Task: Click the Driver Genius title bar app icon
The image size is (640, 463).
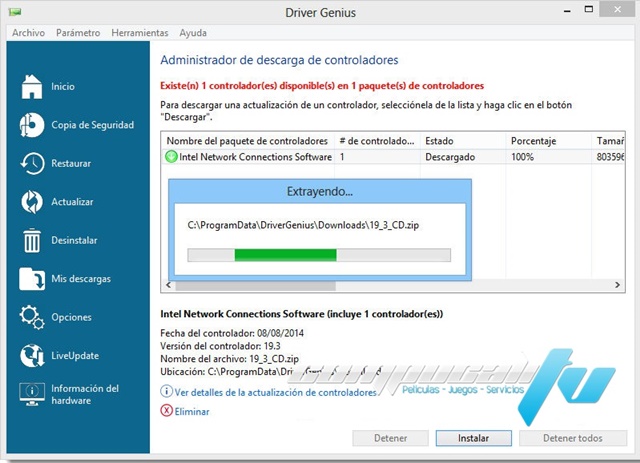Action: point(15,12)
